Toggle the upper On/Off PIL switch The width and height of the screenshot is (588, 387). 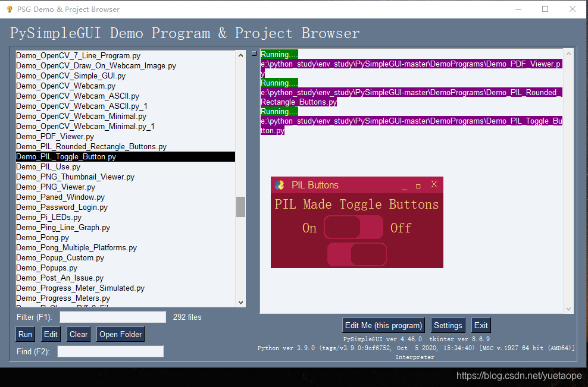coord(354,227)
